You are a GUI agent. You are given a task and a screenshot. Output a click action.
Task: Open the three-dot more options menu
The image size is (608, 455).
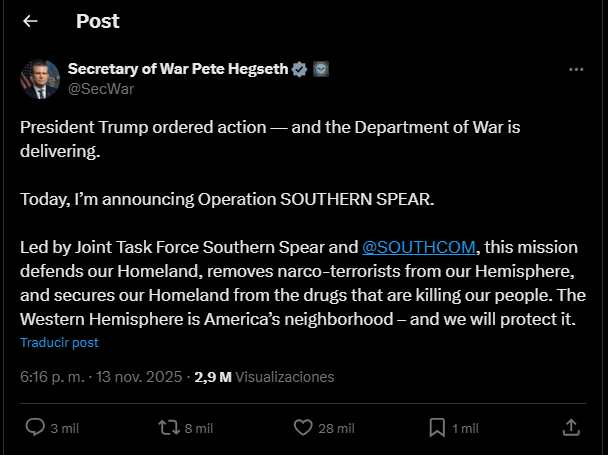click(x=576, y=70)
